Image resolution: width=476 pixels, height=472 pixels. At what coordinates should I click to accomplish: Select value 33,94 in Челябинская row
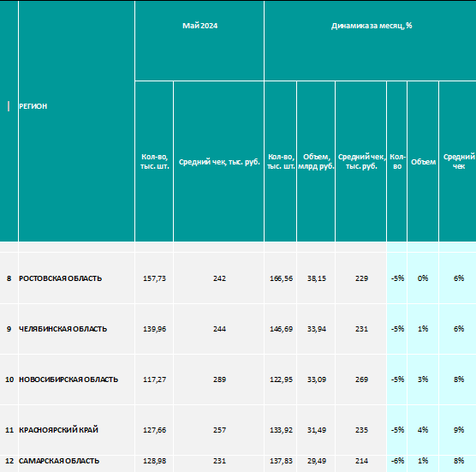point(316,329)
